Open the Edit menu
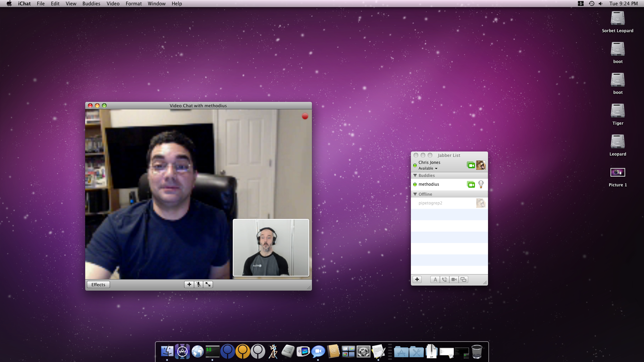The image size is (644, 362). click(x=55, y=4)
